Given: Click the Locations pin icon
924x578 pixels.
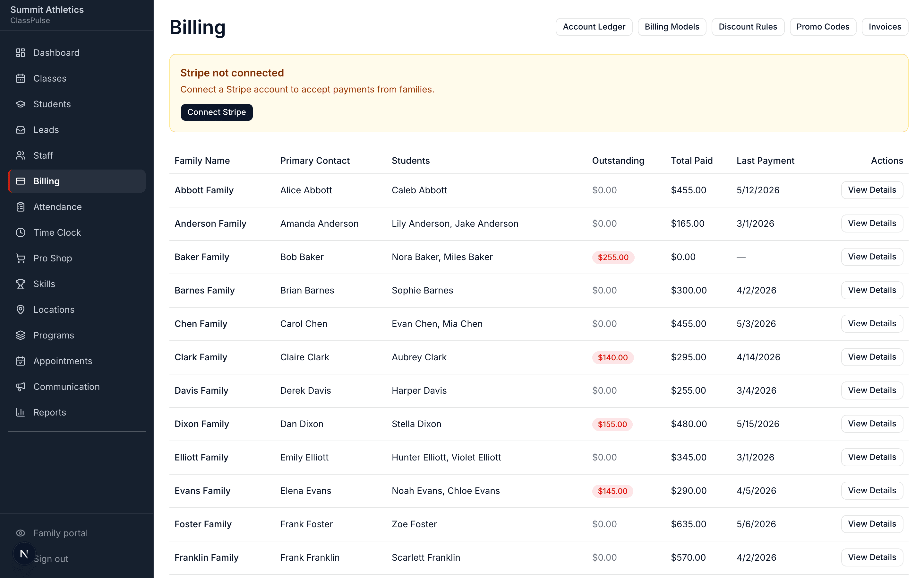Looking at the screenshot, I should click(x=21, y=310).
